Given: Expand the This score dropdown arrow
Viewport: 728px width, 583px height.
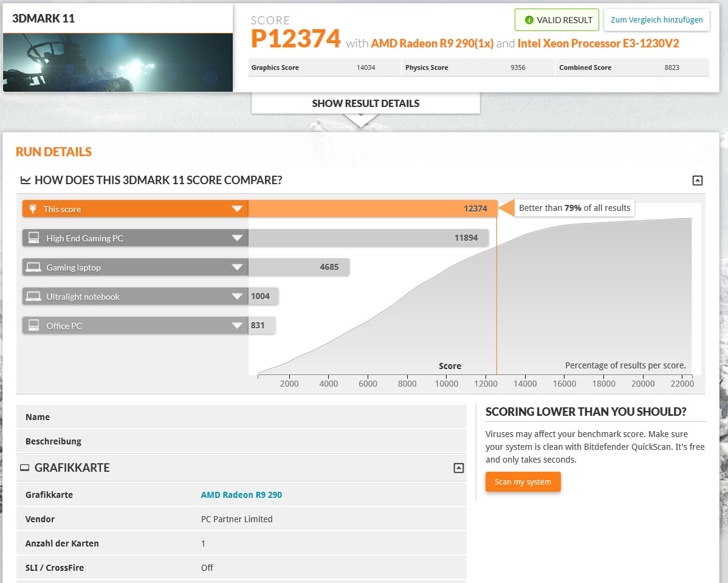Looking at the screenshot, I should (x=237, y=209).
